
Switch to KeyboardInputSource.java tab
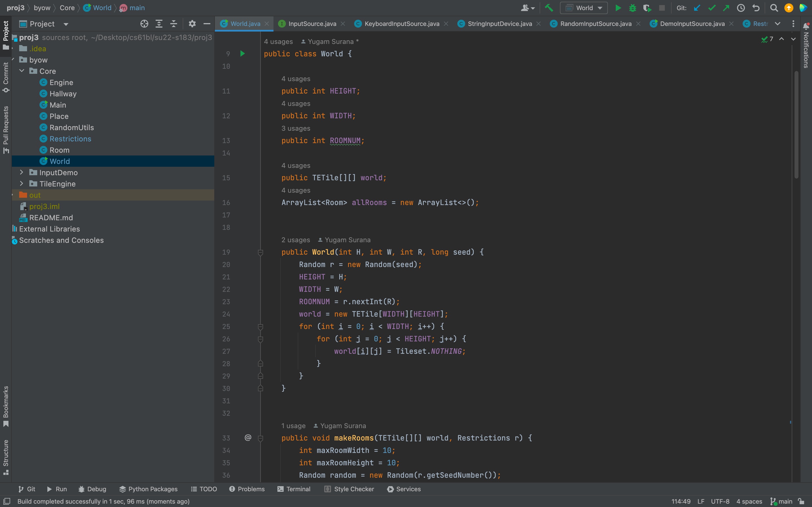pos(402,24)
